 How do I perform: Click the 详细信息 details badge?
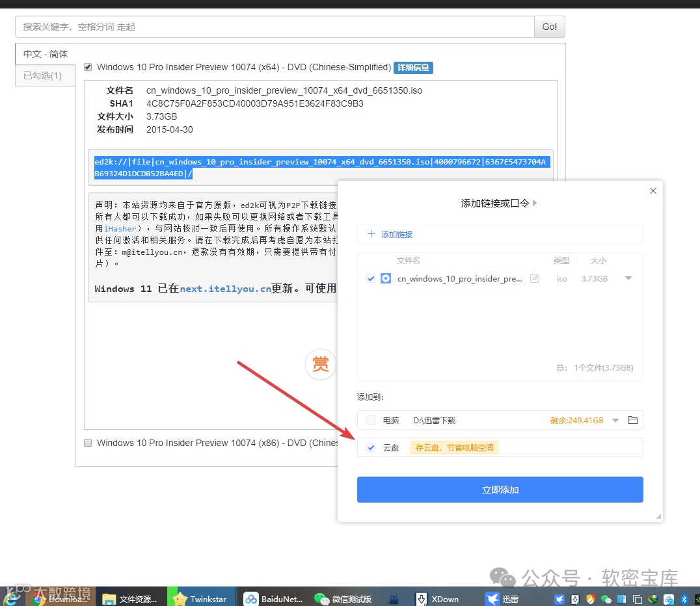[413, 68]
